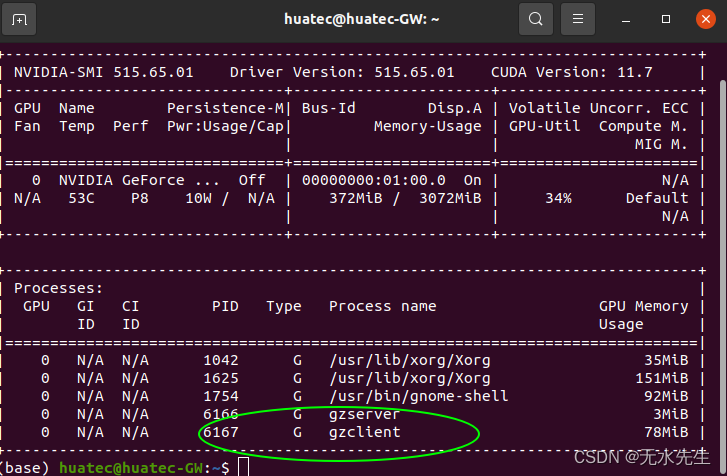Click the 10W power usage value

click(x=198, y=198)
